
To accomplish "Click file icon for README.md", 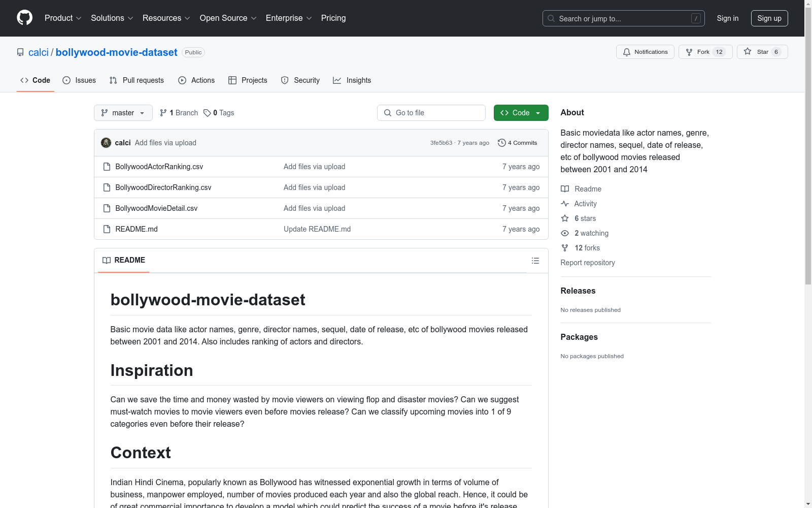I will [x=107, y=229].
